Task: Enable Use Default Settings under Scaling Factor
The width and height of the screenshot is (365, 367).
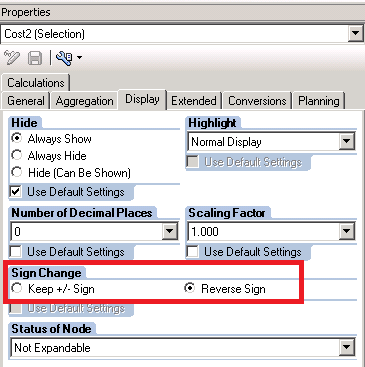Action: tap(193, 252)
